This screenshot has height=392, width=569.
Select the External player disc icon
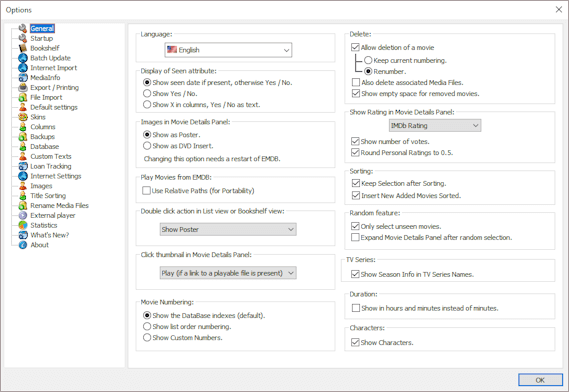23,215
